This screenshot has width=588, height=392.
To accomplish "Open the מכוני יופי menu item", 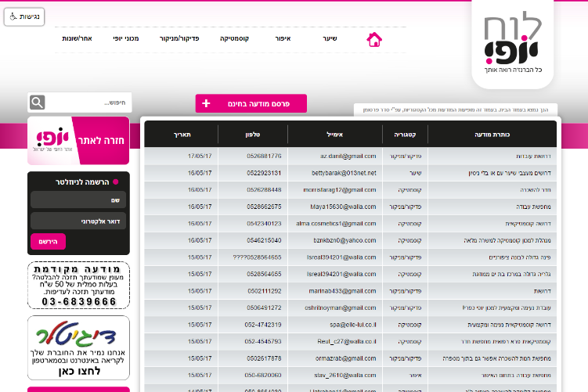I will point(126,38).
